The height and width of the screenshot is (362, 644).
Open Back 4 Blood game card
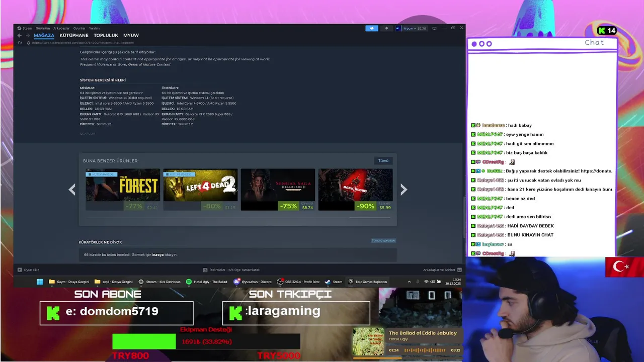tap(355, 190)
